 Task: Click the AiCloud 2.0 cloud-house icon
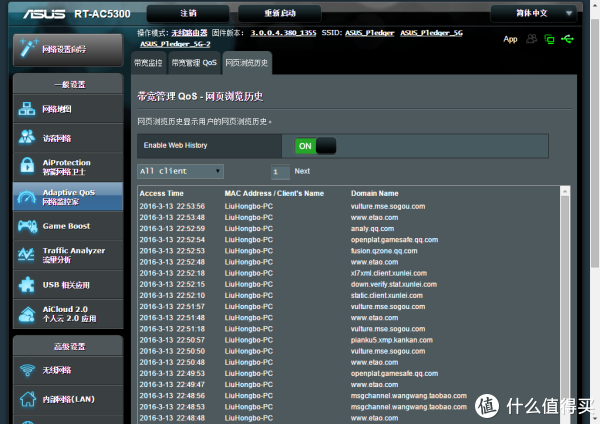[x=27, y=315]
